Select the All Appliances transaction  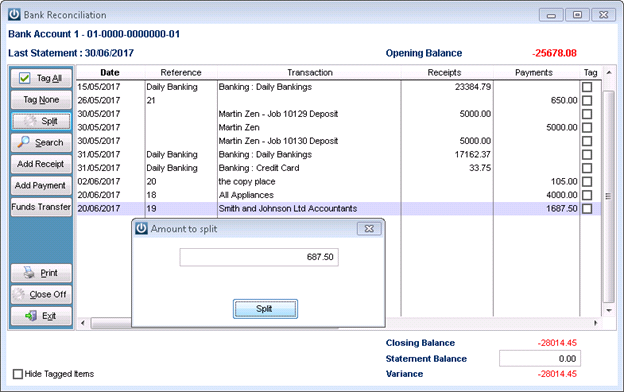coord(246,195)
